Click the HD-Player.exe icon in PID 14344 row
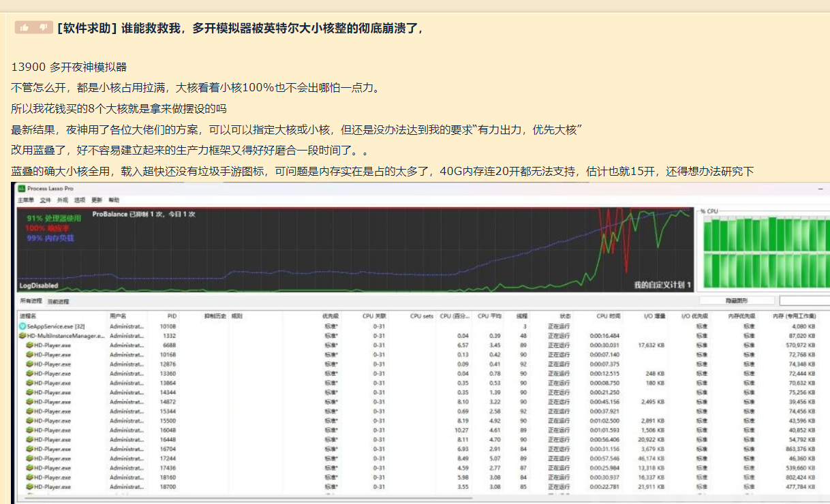The image size is (830, 504). pyautogui.click(x=30, y=393)
